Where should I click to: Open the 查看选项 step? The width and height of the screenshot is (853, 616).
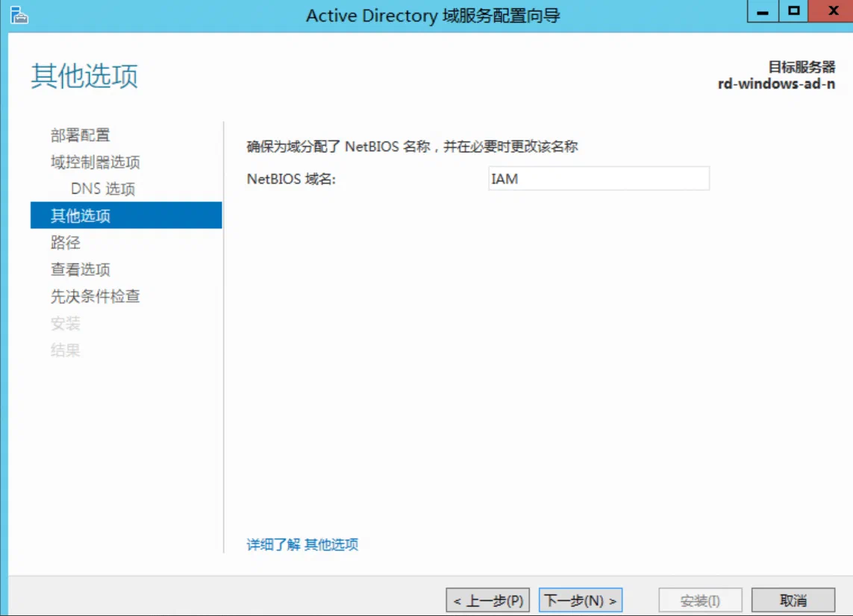80,269
